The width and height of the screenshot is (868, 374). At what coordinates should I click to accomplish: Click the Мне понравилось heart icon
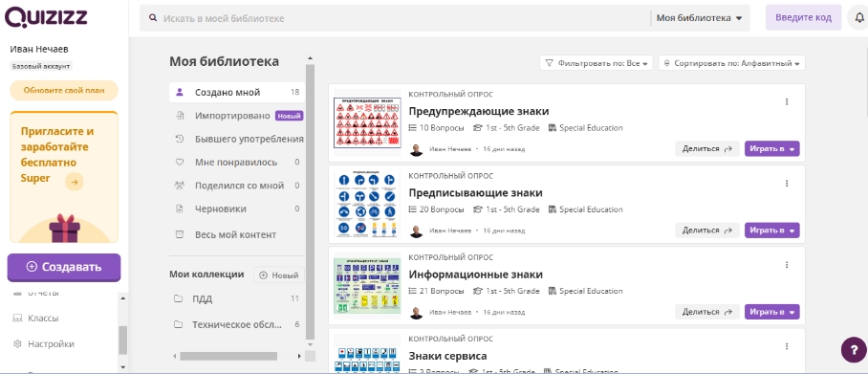tap(180, 163)
